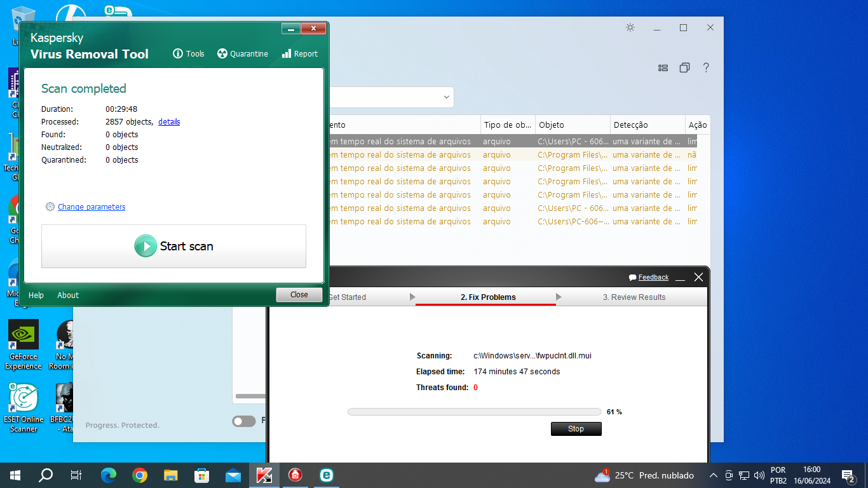Open clock showing 16:00 16/06/2024
The image size is (868, 488).
tap(811, 475)
